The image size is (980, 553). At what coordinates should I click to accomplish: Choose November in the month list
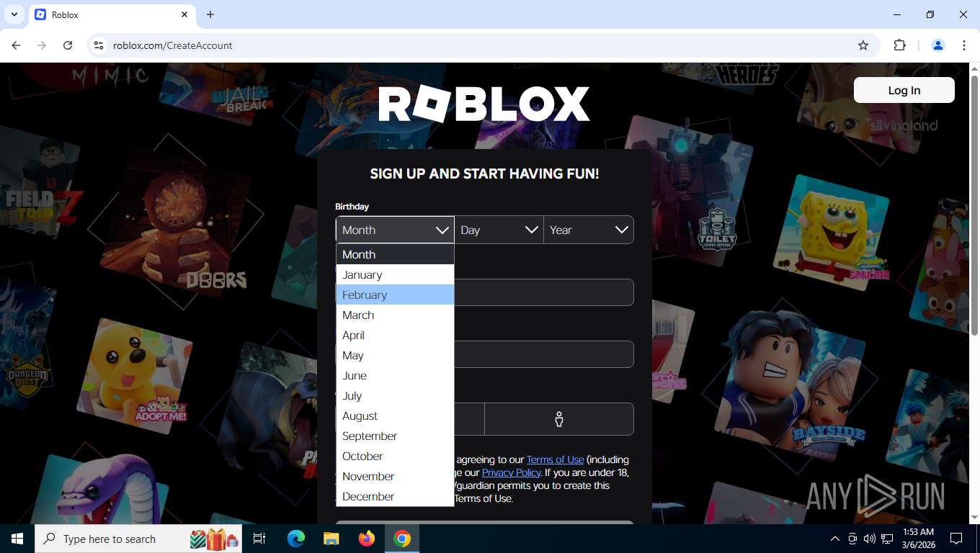[395, 476]
